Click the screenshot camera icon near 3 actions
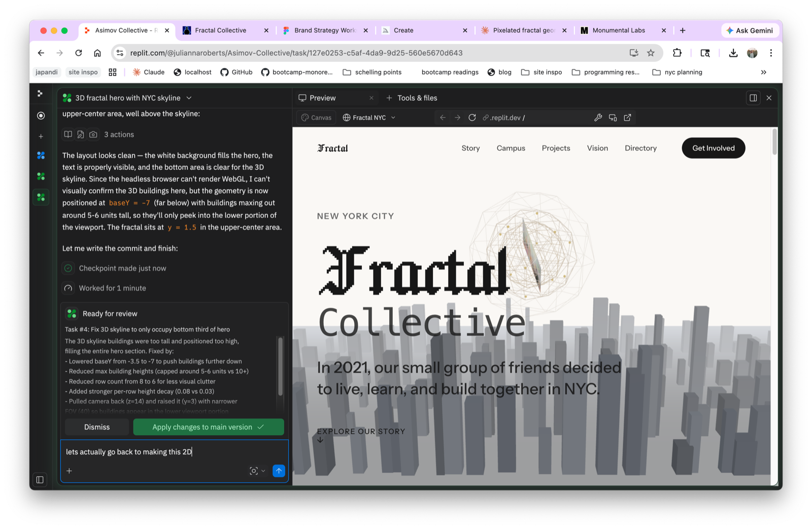812x529 pixels. coord(93,134)
